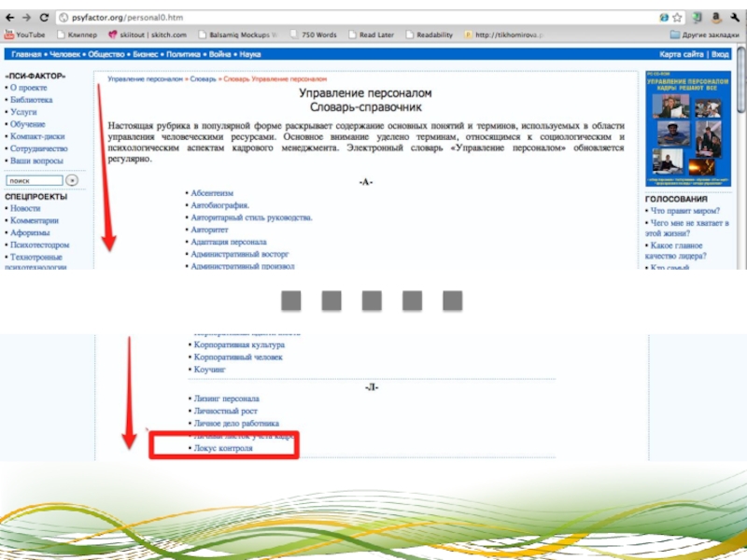
Task: Open poll Чего мне не хватает в этой жизни?
Action: 687,228
